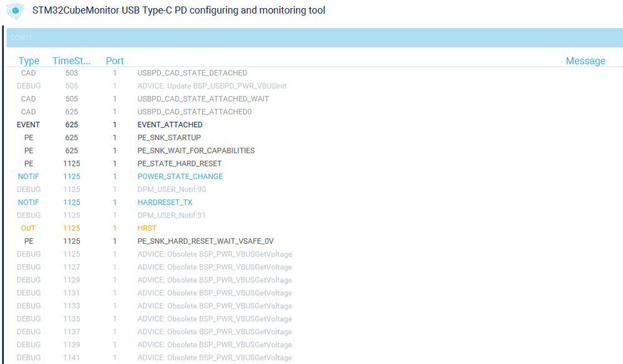Select the Obsolete BSP_PWR_VBUSGetVoltage advice at timestamp 1133
Screen dimensions: 623x364
pos(215,306)
